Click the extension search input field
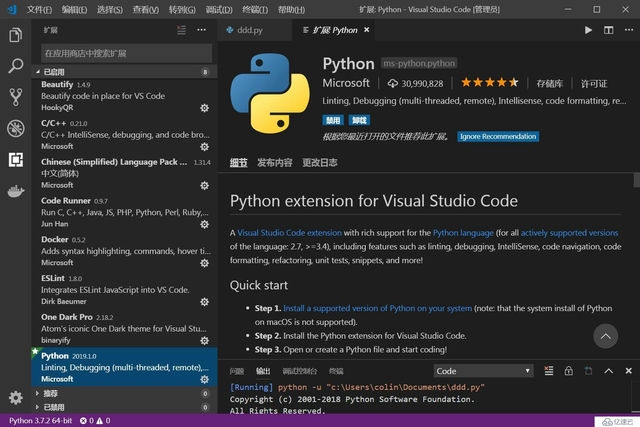The height and width of the screenshot is (427, 640). (x=127, y=53)
